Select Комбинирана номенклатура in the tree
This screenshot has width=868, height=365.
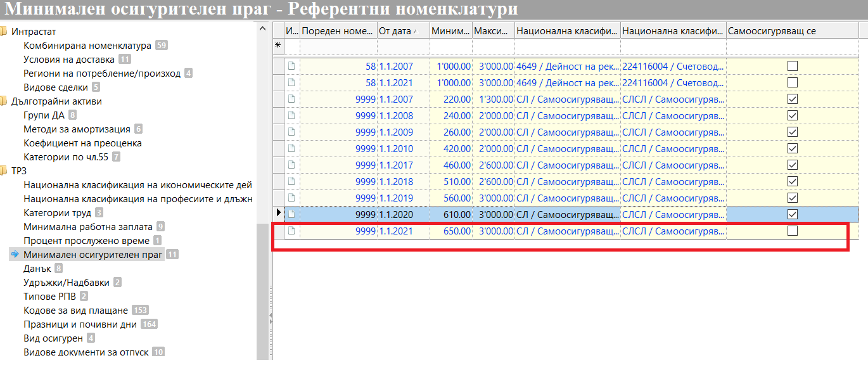pos(87,46)
